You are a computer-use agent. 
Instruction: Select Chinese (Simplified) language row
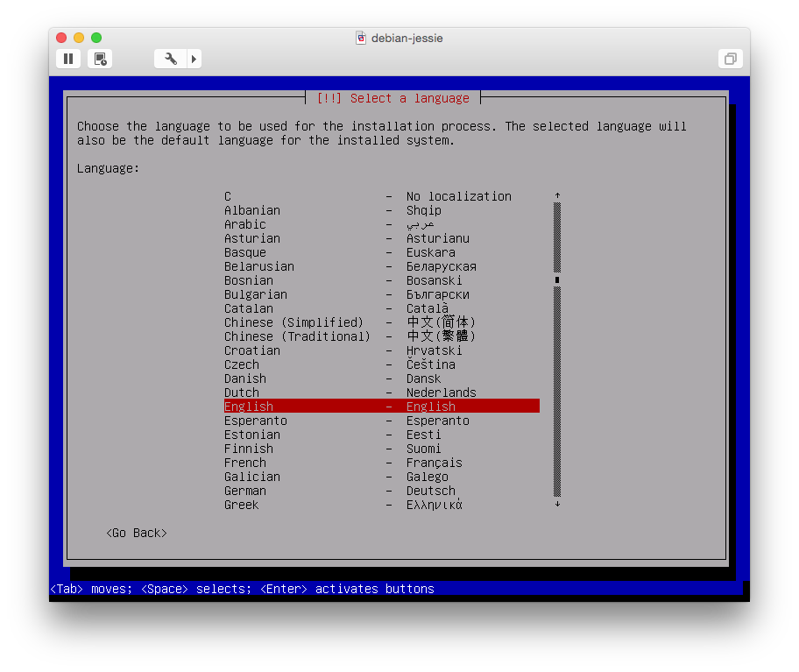tap(382, 322)
